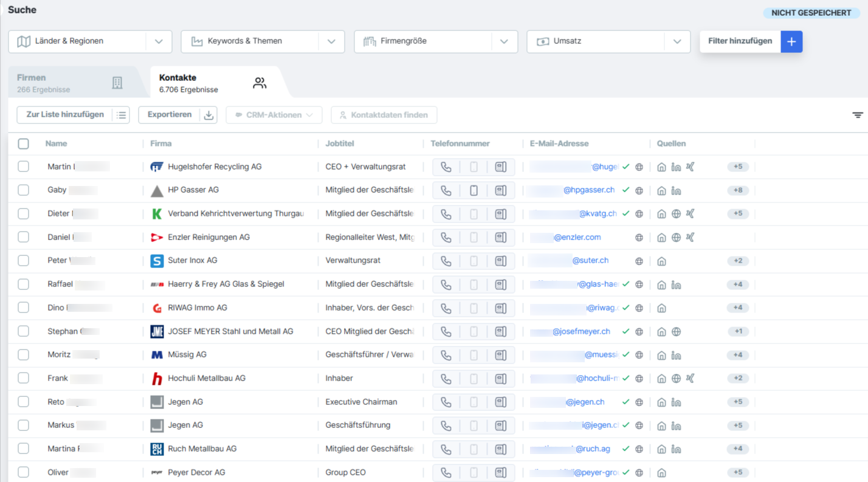Click the company name Müssig AG

(x=187, y=355)
